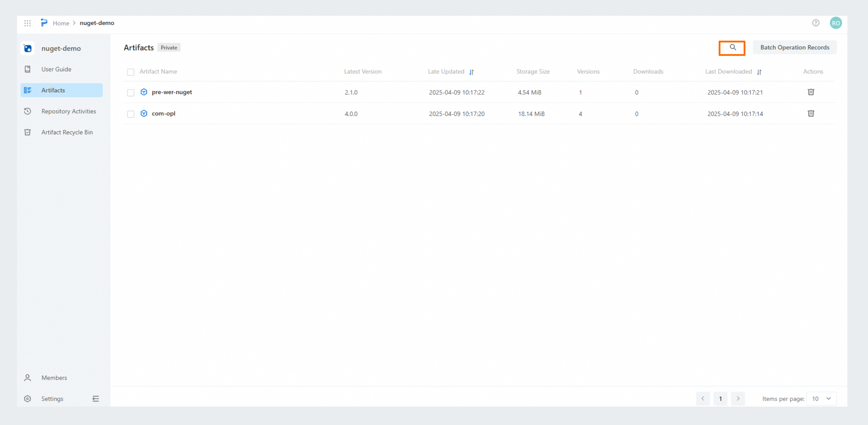868x425 pixels.
Task: Sort by Last Downloaded column
Action: coord(759,72)
